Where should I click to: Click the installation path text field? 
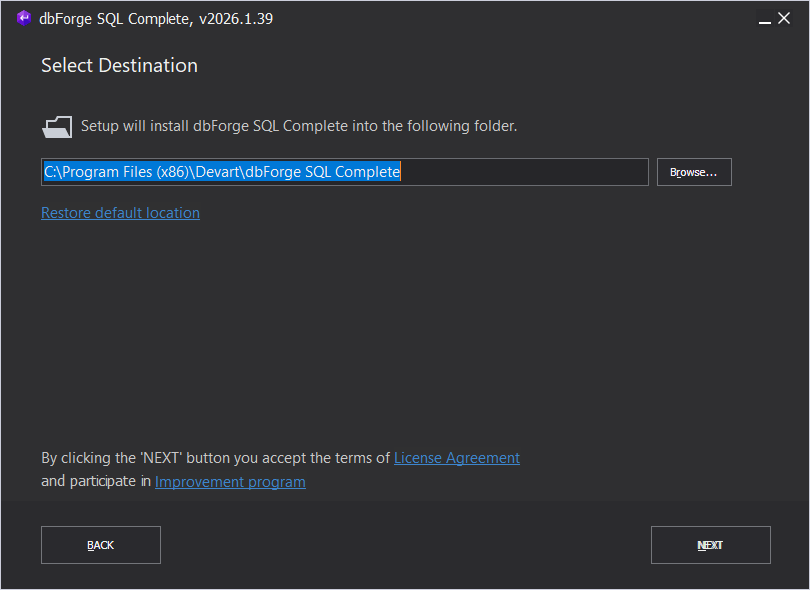coord(345,172)
